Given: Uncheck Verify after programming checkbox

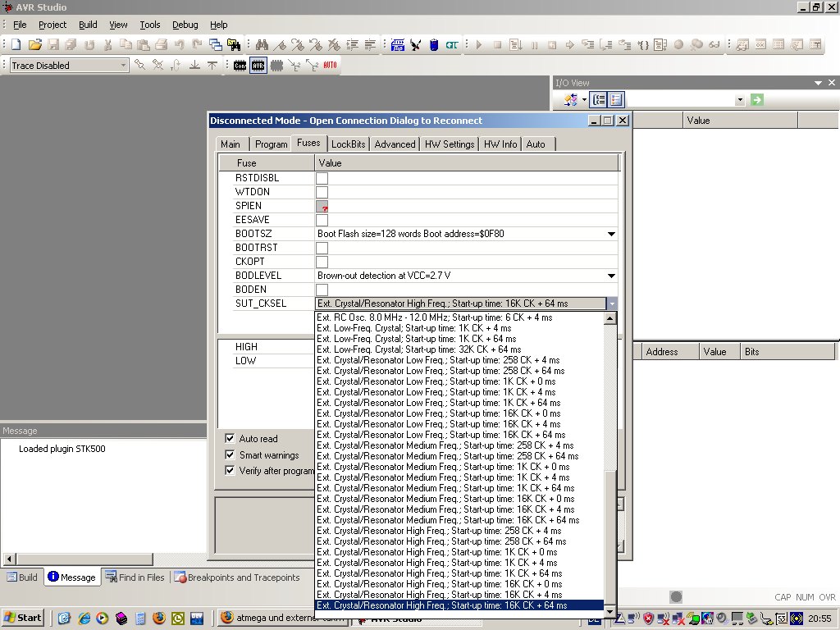Looking at the screenshot, I should pos(230,470).
